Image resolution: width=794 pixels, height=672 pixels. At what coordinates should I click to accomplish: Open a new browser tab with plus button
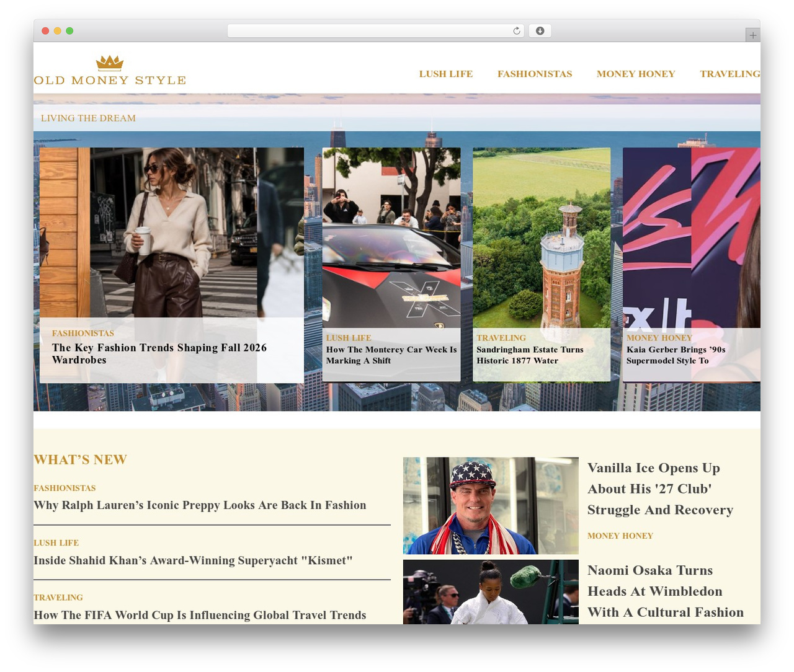pyautogui.click(x=752, y=35)
